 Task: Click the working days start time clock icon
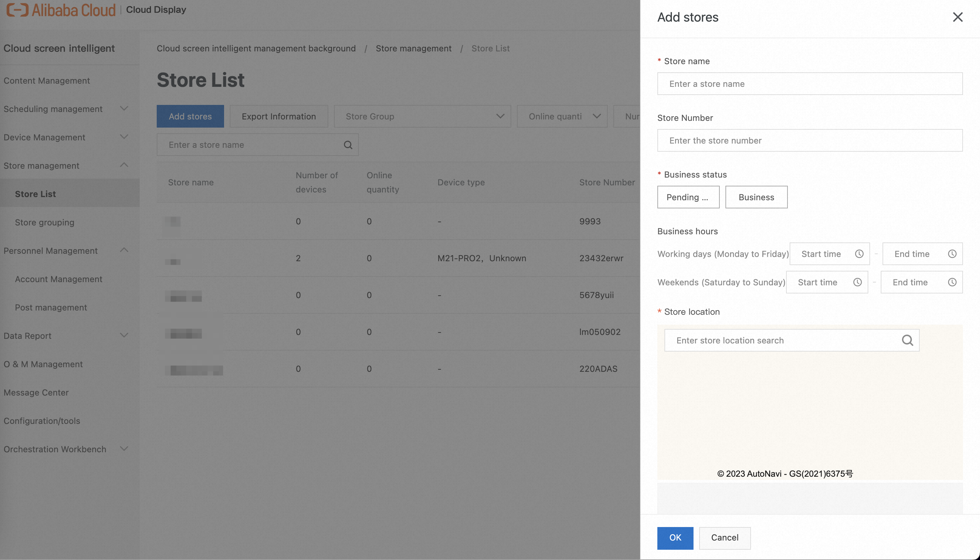pos(859,254)
